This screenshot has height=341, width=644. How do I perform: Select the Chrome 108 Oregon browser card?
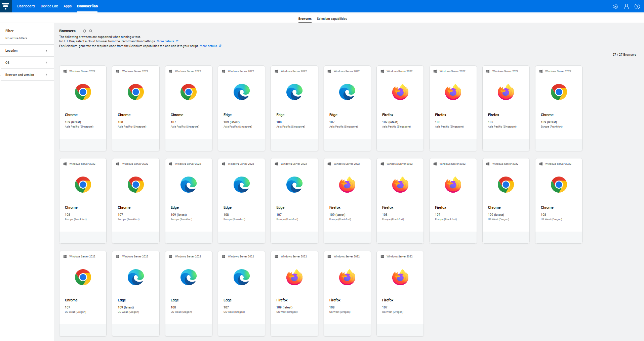click(558, 201)
